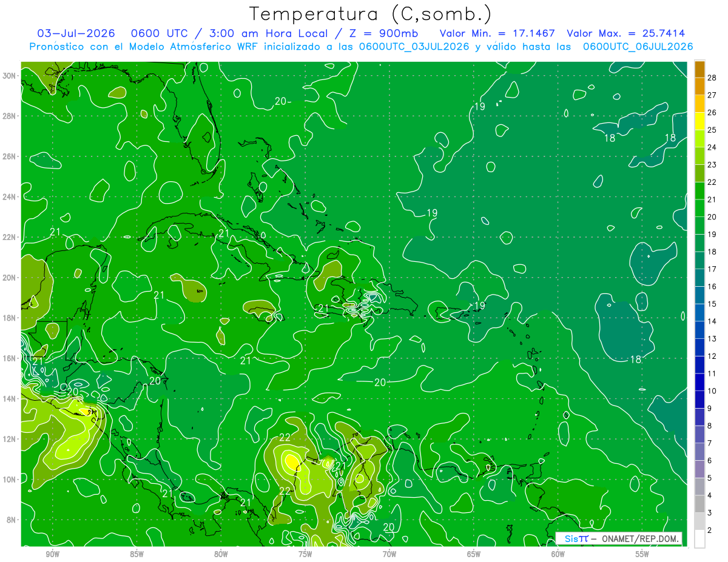Click the '8N' latitude axis label

click(12, 520)
